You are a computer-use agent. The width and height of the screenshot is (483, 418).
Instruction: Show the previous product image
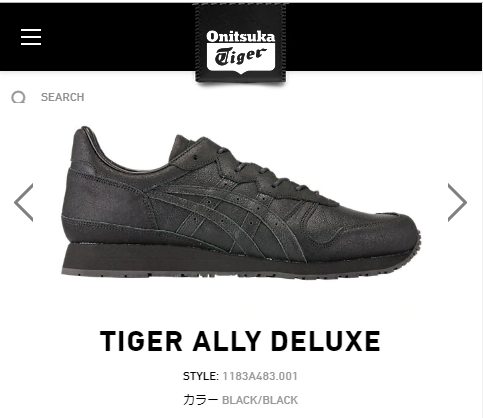pyautogui.click(x=24, y=202)
